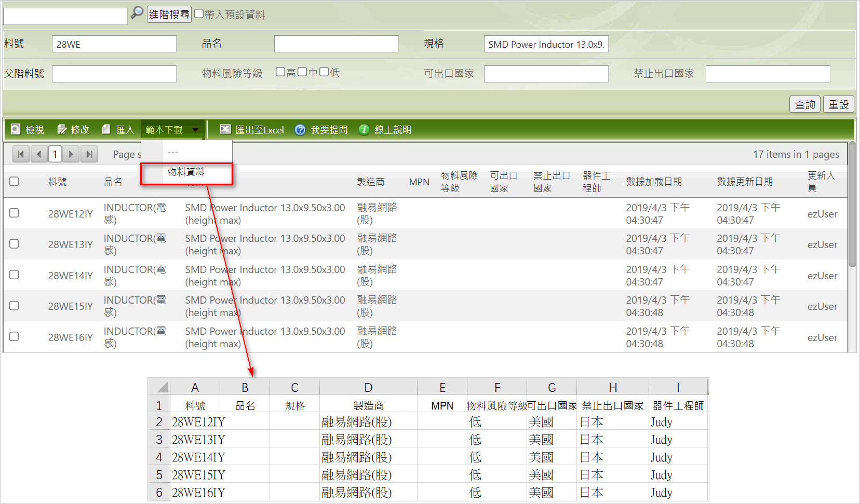The height and width of the screenshot is (504, 860).
Task: Open the 範本下載 dropdown menu
Action: 172,130
